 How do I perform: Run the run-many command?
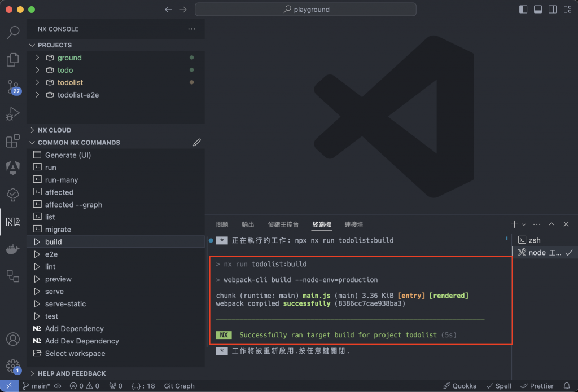click(x=116, y=180)
